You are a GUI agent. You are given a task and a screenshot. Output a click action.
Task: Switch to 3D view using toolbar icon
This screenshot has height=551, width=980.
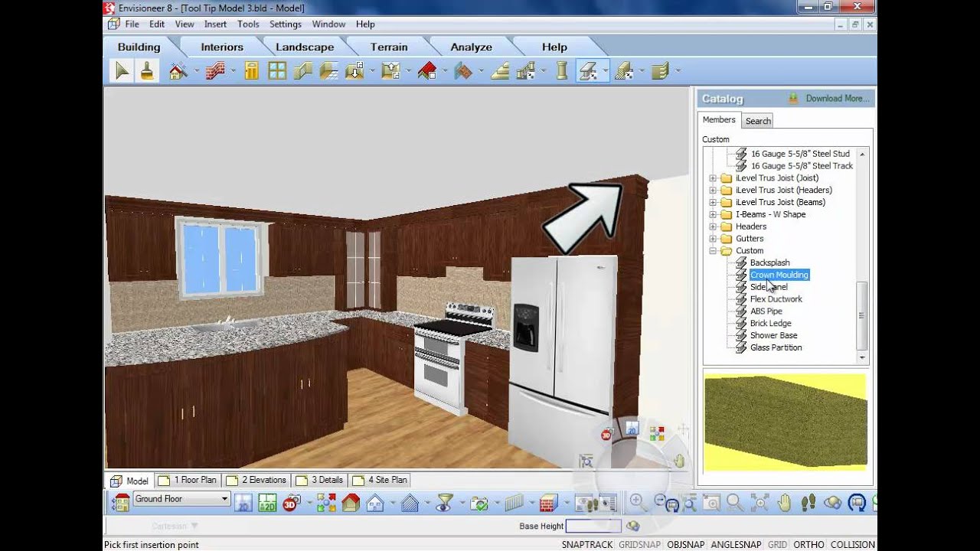point(290,503)
